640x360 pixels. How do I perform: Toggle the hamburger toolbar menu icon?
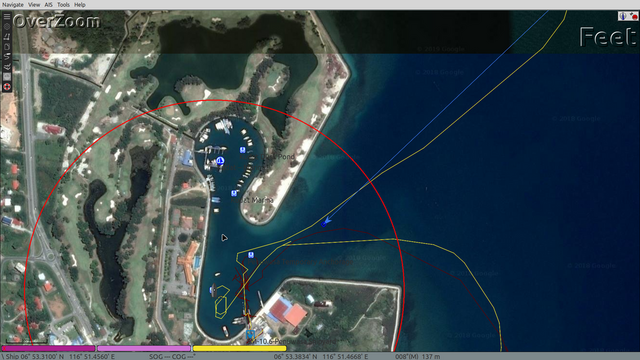[x=7, y=16]
